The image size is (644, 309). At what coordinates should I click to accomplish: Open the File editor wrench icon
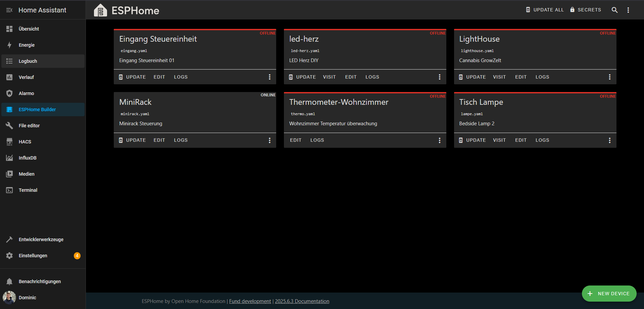[x=9, y=126]
